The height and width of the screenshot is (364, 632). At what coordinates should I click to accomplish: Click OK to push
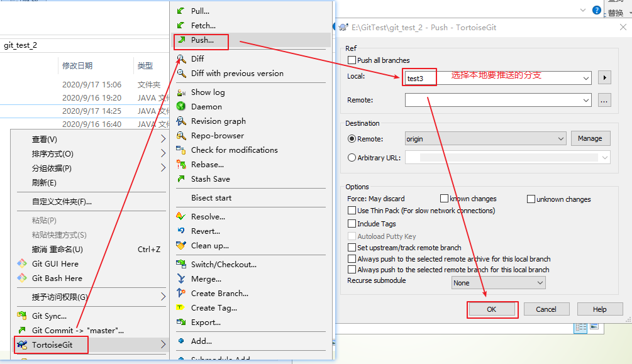(491, 309)
